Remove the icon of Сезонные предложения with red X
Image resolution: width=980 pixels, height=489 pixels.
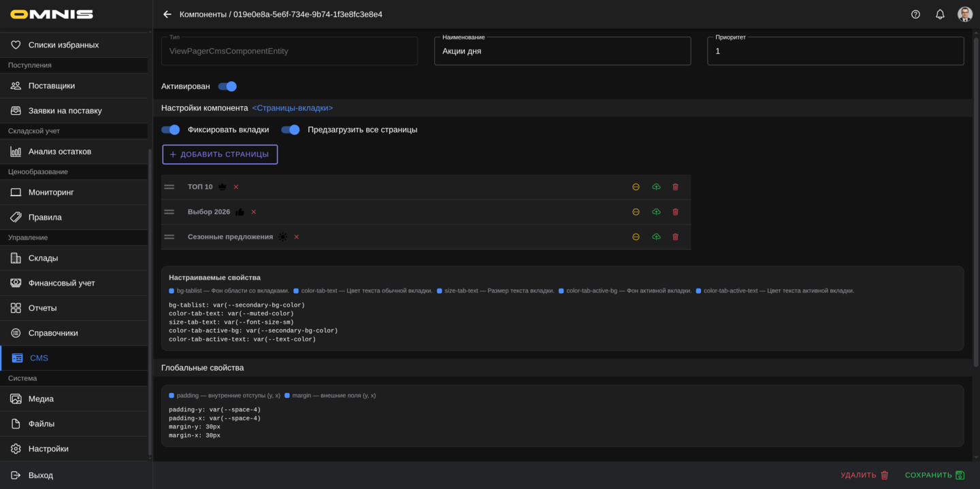296,237
